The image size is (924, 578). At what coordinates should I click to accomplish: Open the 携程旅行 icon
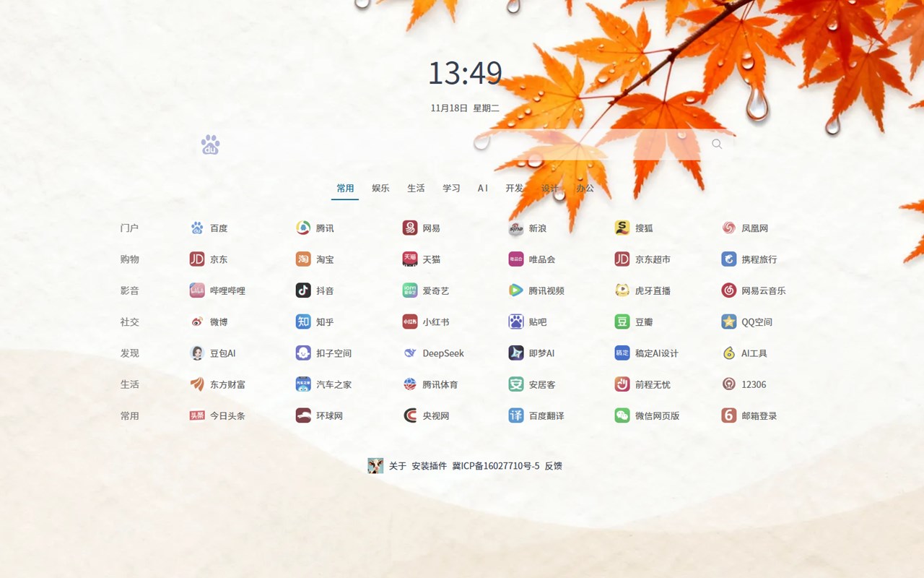click(x=729, y=259)
